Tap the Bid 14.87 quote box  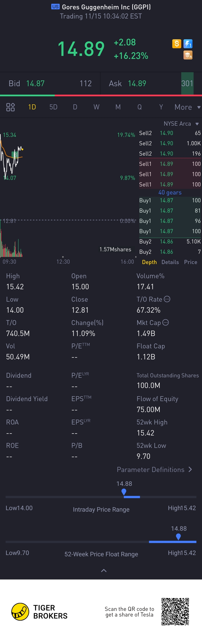tap(50, 84)
